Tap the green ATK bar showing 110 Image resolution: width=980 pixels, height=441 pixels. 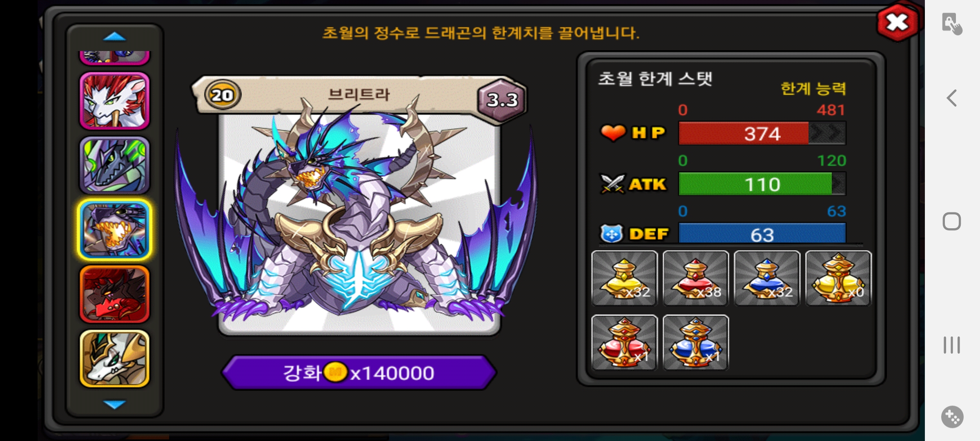[762, 184]
